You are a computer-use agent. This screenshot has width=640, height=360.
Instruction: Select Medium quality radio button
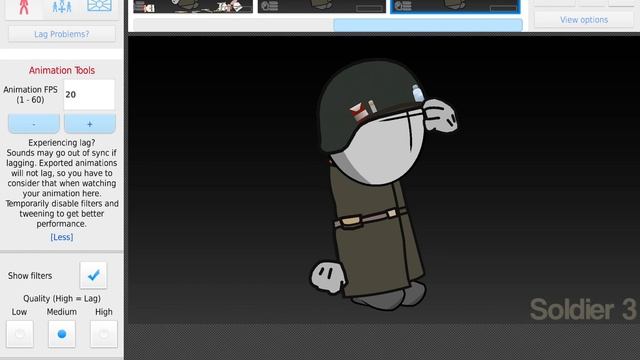(62, 334)
